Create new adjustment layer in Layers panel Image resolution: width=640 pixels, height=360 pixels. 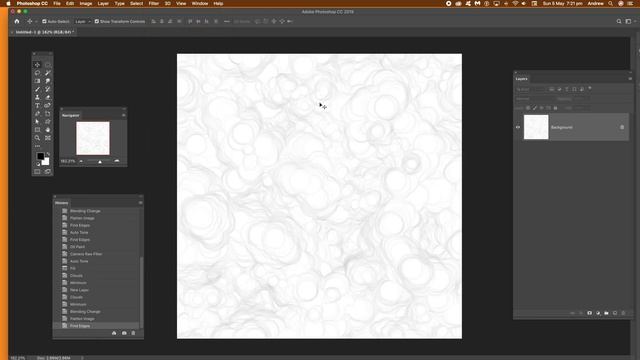pyautogui.click(x=598, y=313)
